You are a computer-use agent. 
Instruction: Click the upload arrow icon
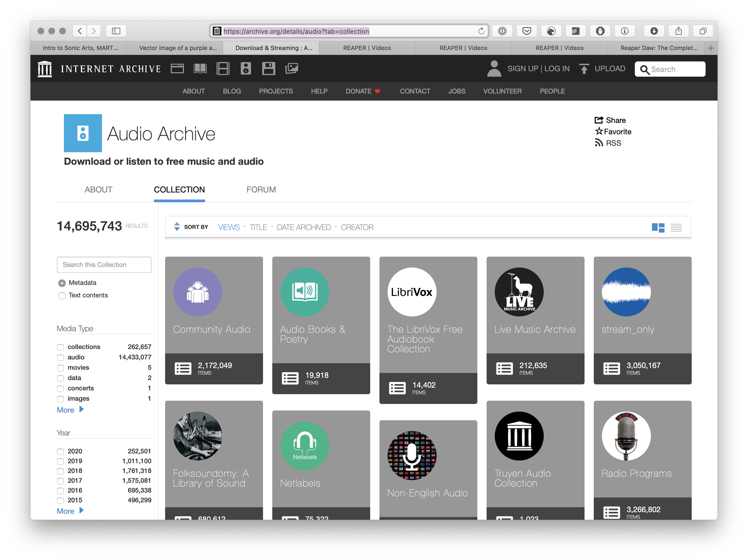[x=584, y=69]
